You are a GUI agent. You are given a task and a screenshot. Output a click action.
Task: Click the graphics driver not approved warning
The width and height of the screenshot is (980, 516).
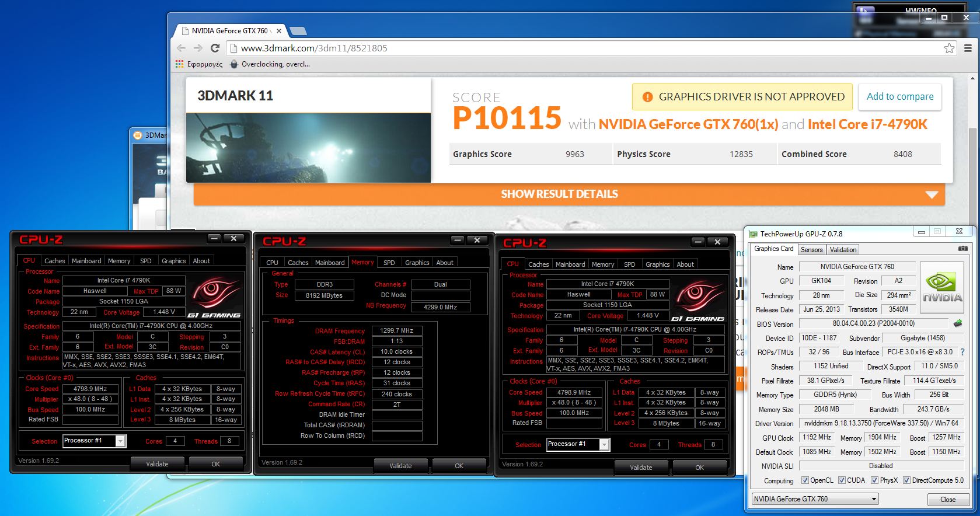tap(742, 97)
